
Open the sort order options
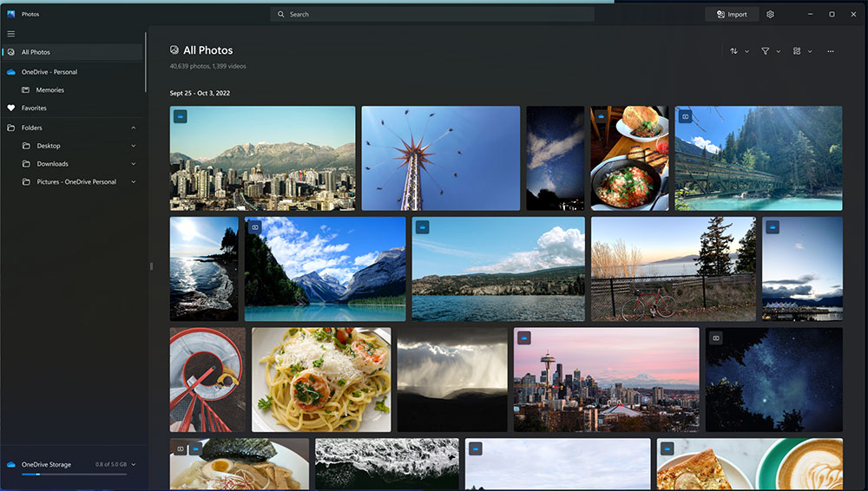click(739, 51)
